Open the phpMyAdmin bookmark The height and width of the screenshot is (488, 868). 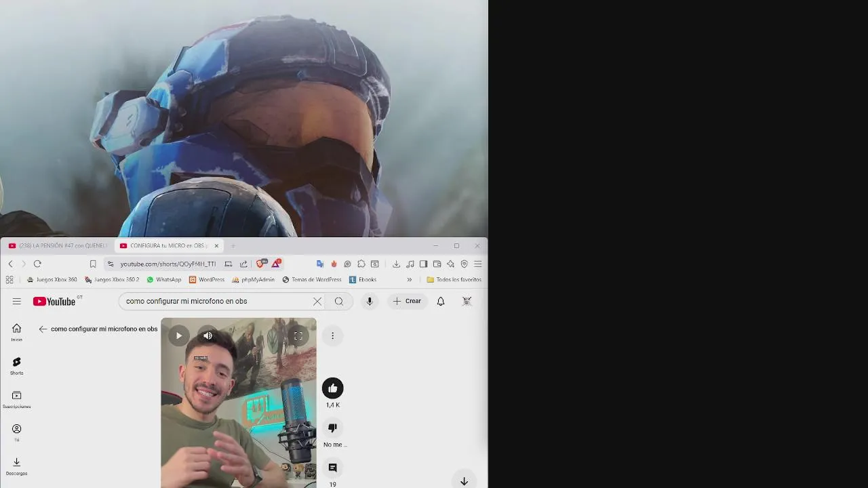[253, 279]
